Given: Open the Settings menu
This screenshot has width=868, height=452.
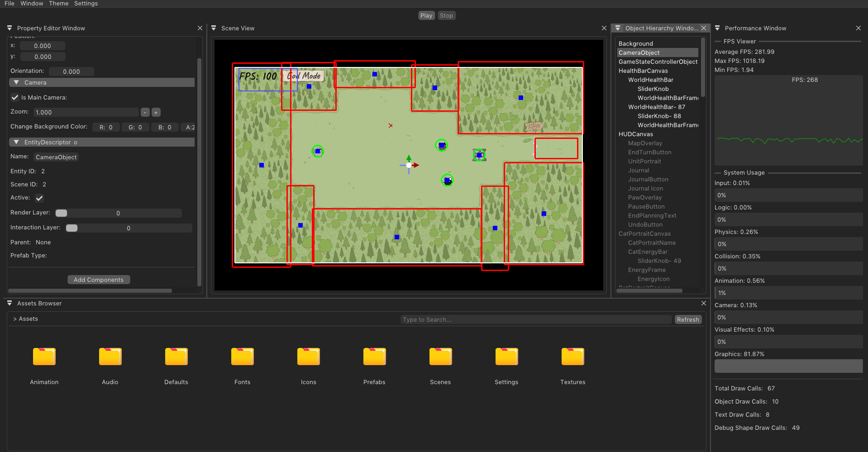Looking at the screenshot, I should click(x=86, y=4).
